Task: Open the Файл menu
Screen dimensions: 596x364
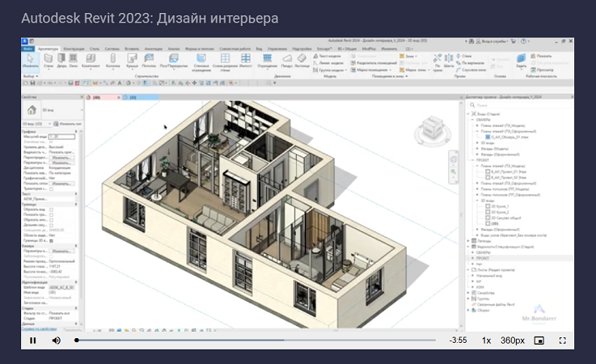Action: click(27, 49)
